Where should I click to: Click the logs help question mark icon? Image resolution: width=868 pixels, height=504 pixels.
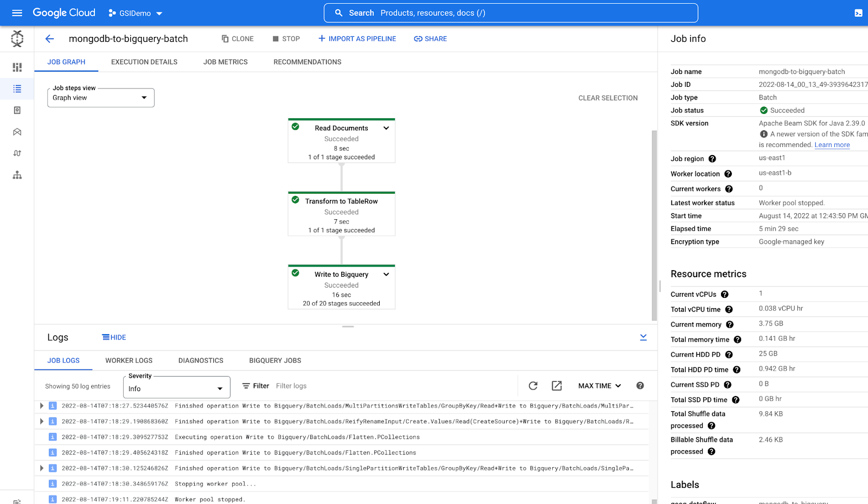640,386
